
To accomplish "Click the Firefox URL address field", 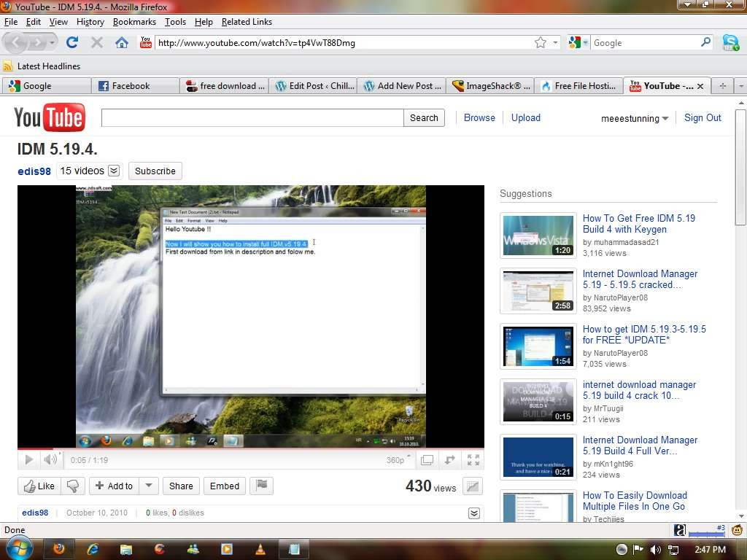I will [x=345, y=43].
